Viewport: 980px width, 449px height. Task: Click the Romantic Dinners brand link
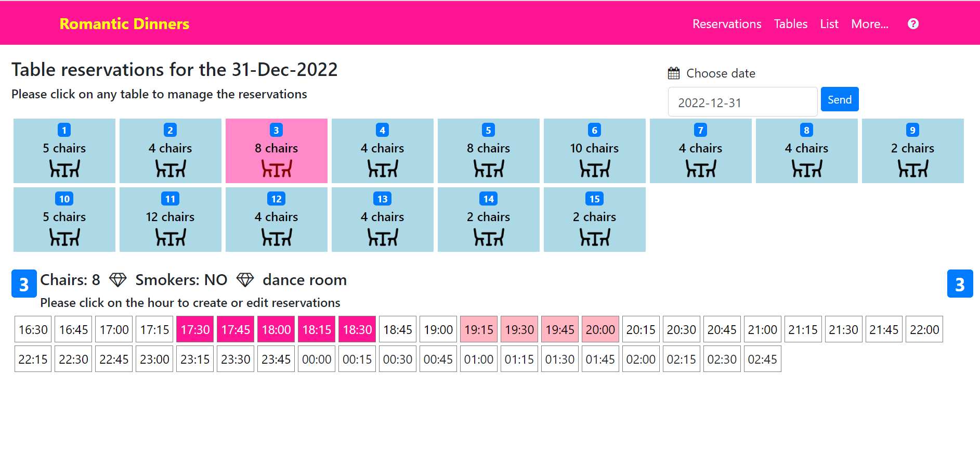(x=124, y=24)
